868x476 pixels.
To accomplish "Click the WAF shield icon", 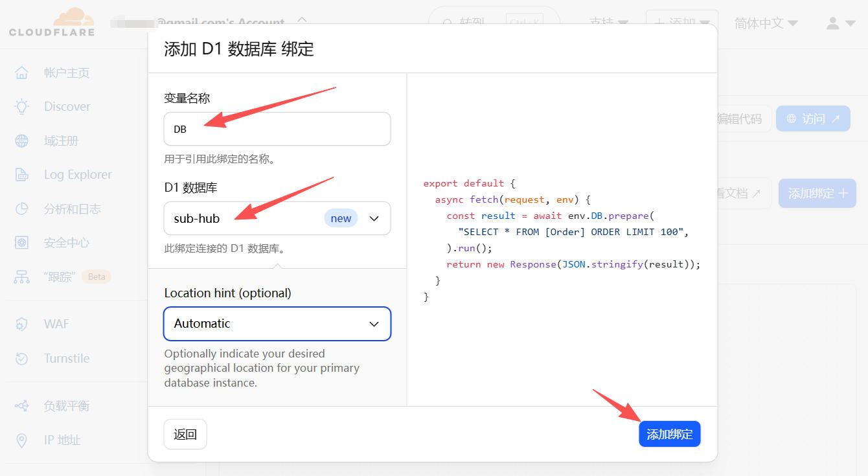I will [22, 324].
